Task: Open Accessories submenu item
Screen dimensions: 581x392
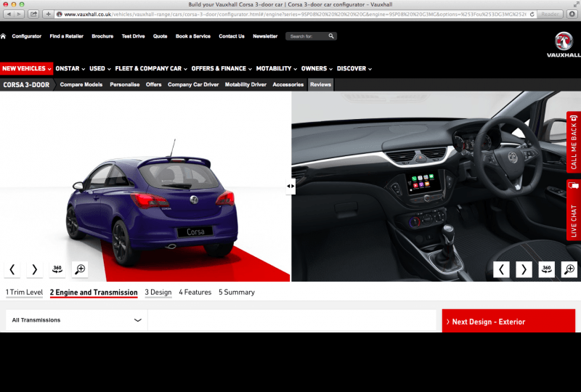Action: tap(288, 85)
